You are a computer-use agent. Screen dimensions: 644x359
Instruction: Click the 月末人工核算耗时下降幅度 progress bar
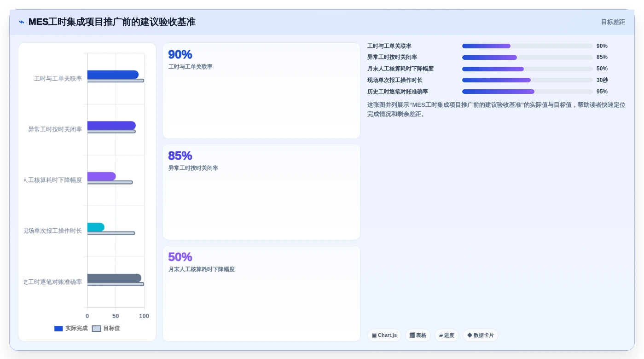[x=528, y=69]
